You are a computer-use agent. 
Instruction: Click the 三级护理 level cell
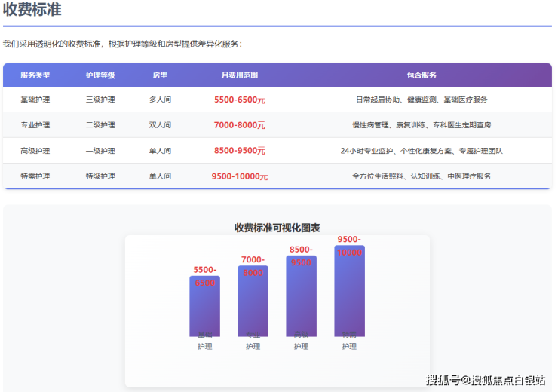click(x=100, y=100)
